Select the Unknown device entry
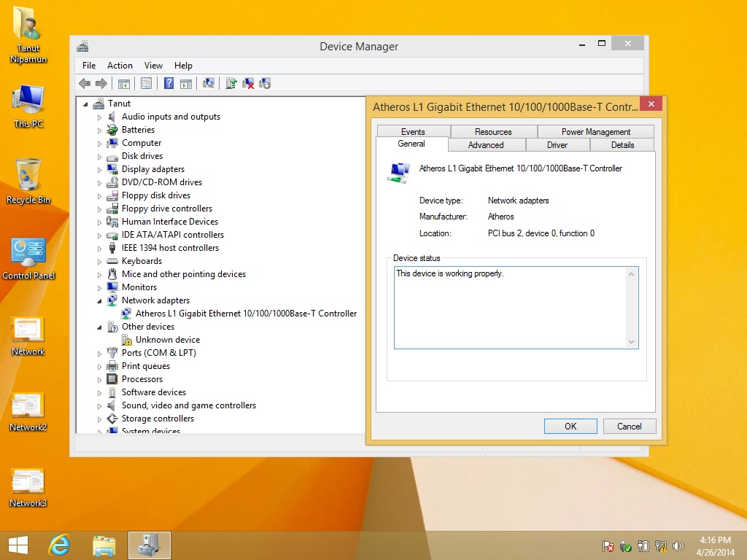The width and height of the screenshot is (747, 560). (167, 340)
